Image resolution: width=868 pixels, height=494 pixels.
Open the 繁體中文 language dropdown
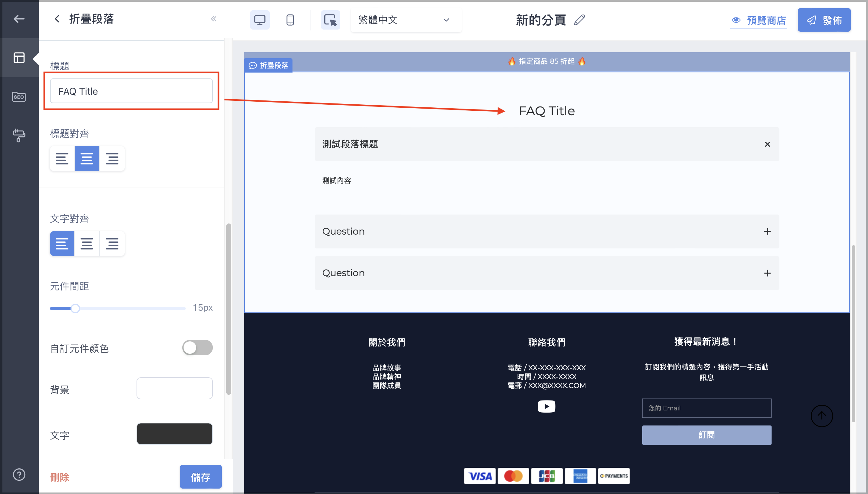pyautogui.click(x=406, y=20)
